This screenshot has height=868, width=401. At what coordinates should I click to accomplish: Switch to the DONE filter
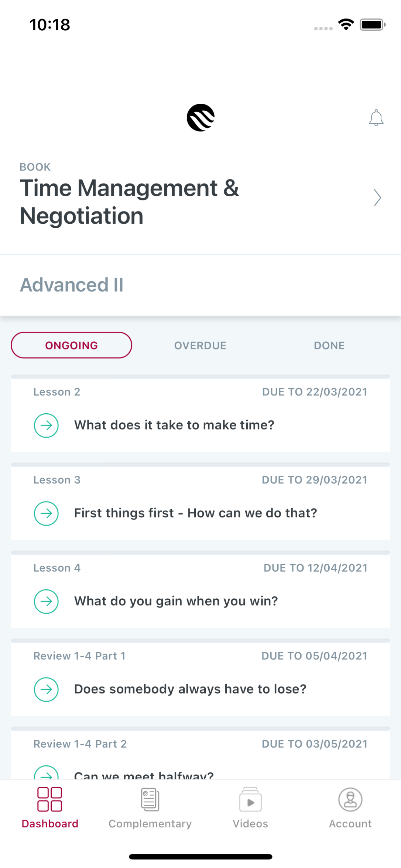(329, 346)
